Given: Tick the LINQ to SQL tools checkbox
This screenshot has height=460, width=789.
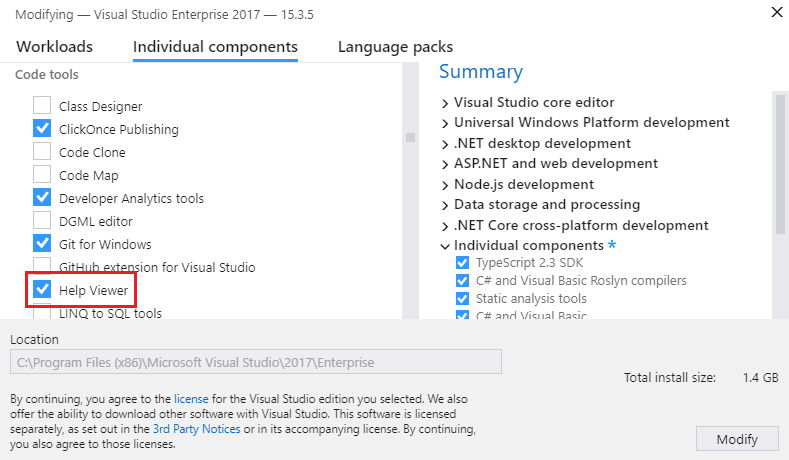Looking at the screenshot, I should pyautogui.click(x=42, y=312).
